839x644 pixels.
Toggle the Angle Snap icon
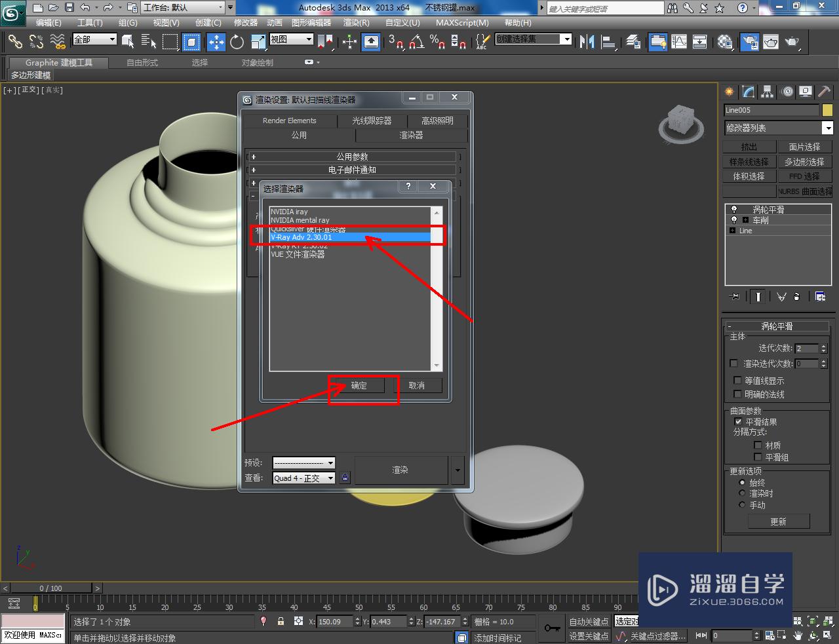point(416,42)
